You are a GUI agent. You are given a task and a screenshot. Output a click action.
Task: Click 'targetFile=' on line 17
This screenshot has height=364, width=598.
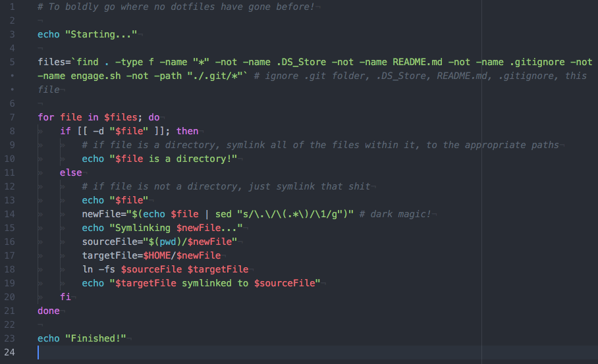(113, 255)
